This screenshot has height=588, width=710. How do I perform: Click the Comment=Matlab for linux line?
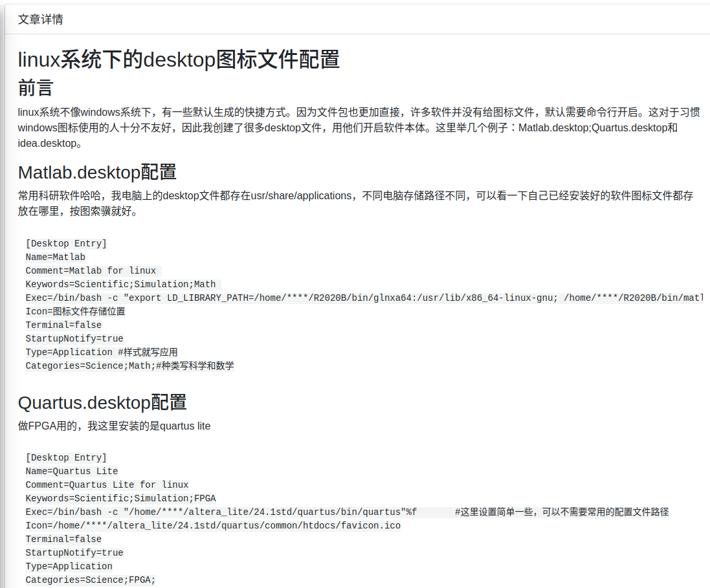[x=91, y=270]
